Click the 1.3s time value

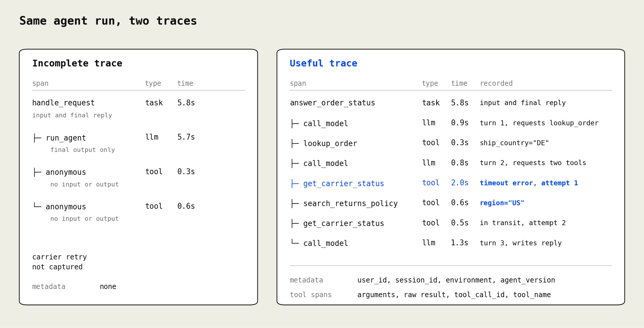(459, 243)
